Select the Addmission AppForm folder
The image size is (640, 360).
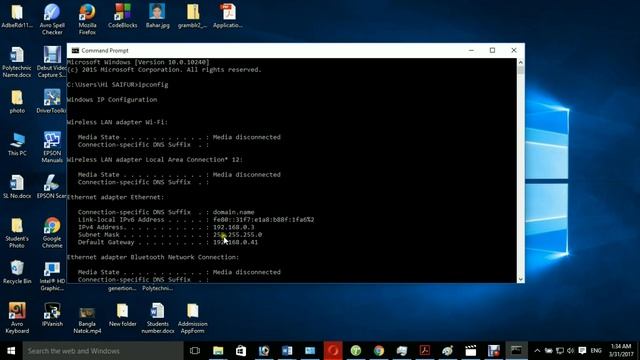193,318
